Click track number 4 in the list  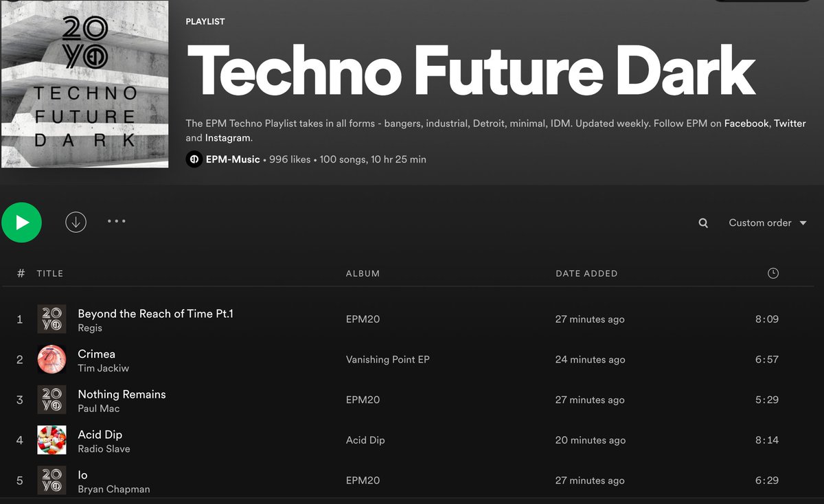click(x=20, y=441)
